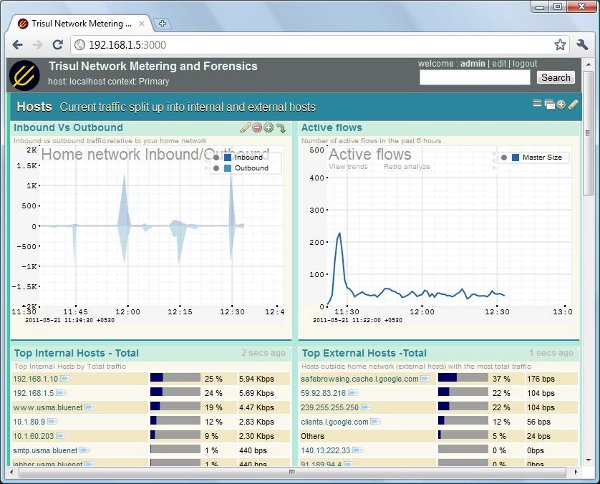The width and height of the screenshot is (600, 484).
Task: Click the logout link
Action: (525, 64)
